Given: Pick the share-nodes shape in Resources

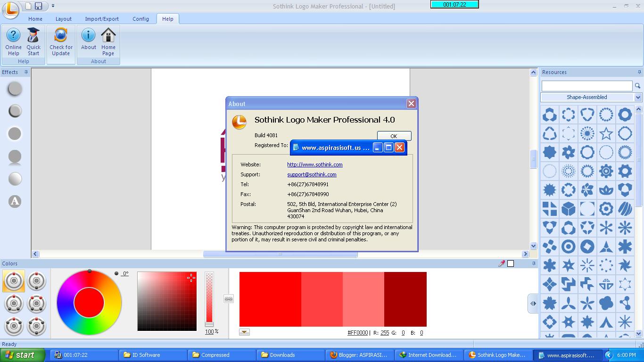Looking at the screenshot, I should [625, 303].
